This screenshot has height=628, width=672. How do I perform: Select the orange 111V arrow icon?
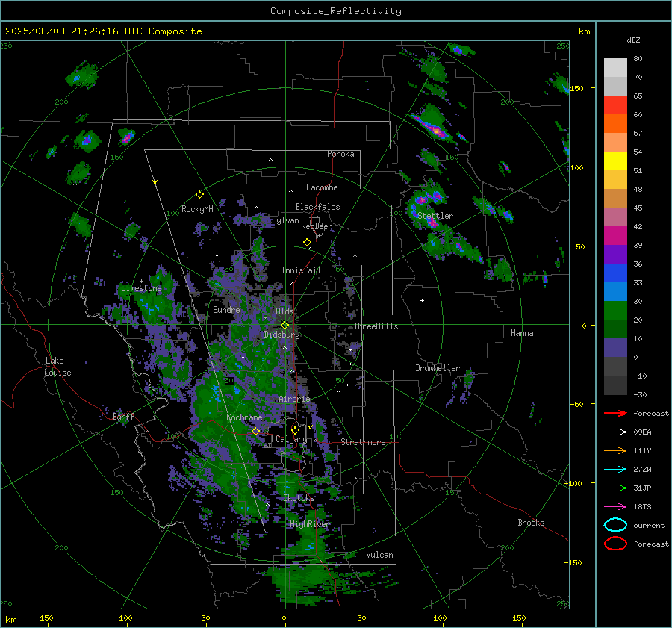(x=615, y=450)
